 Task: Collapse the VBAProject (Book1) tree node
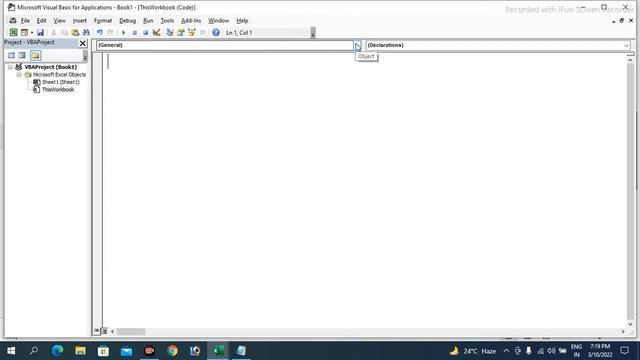10,67
